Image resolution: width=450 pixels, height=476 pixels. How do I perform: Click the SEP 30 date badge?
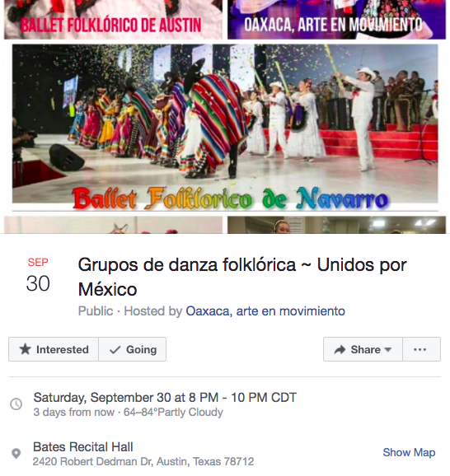pos(38,275)
